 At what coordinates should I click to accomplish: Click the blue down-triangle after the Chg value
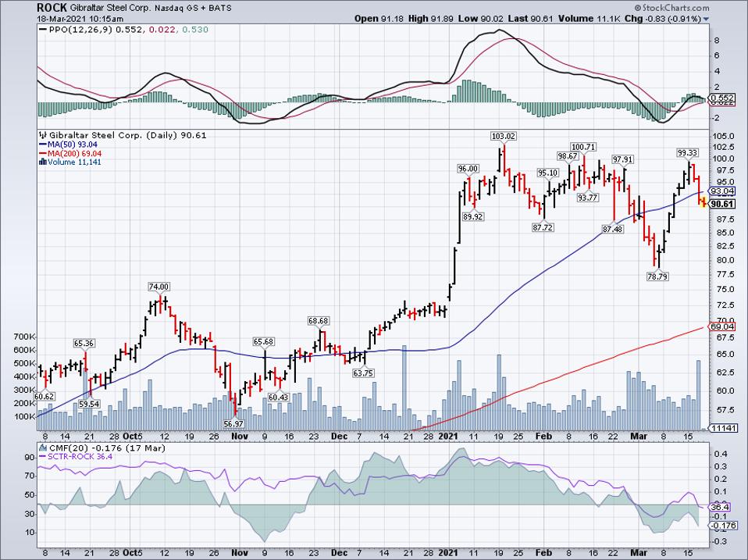[706, 19]
